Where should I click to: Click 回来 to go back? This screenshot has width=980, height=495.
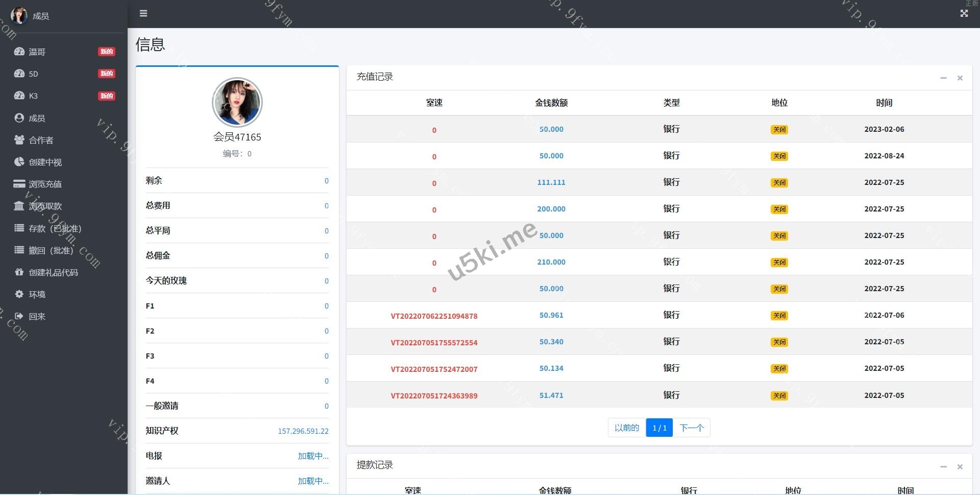pos(37,316)
